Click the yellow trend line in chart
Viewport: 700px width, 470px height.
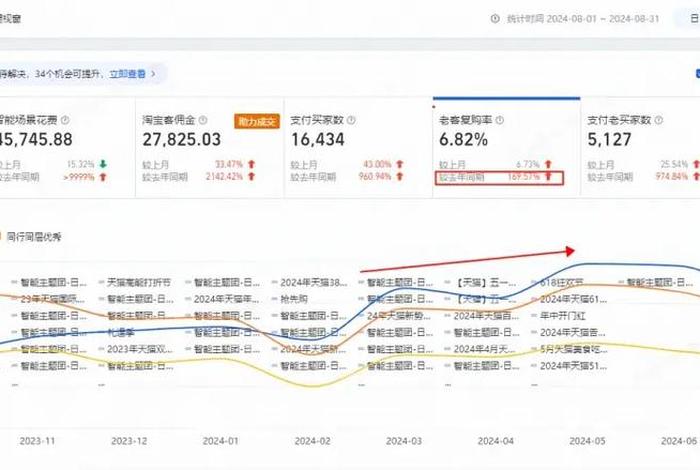(x=312, y=385)
